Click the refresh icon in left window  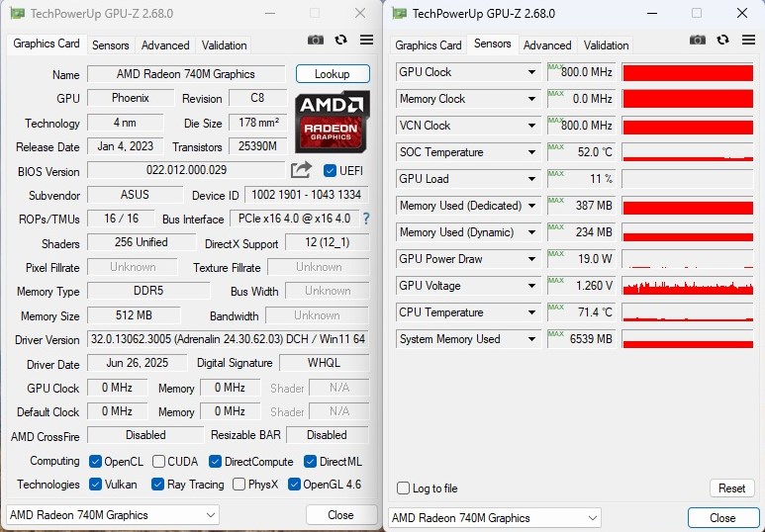[341, 41]
